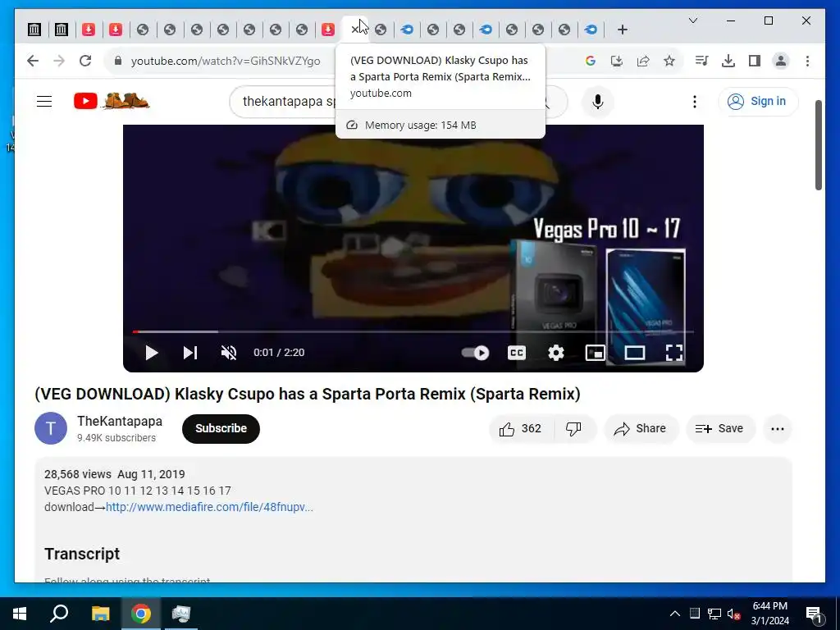Open Windows Start menu

[x=20, y=614]
